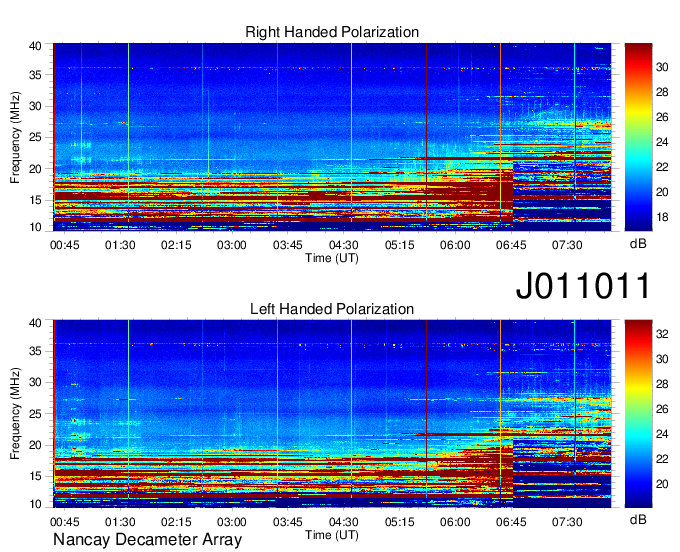Click the "15" frequency tick of Right Handed plot
This screenshot has width=680, height=552.
tap(35, 200)
